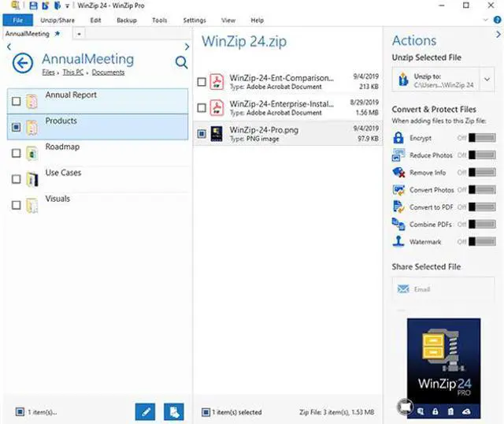
Task: Collapse the Actions pane with chevron
Action: 498,34
